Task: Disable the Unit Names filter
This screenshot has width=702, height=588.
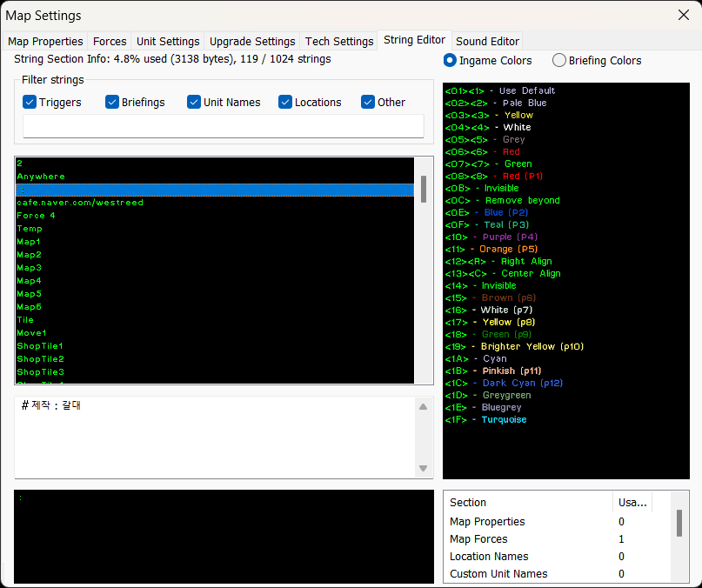Action: (x=194, y=102)
